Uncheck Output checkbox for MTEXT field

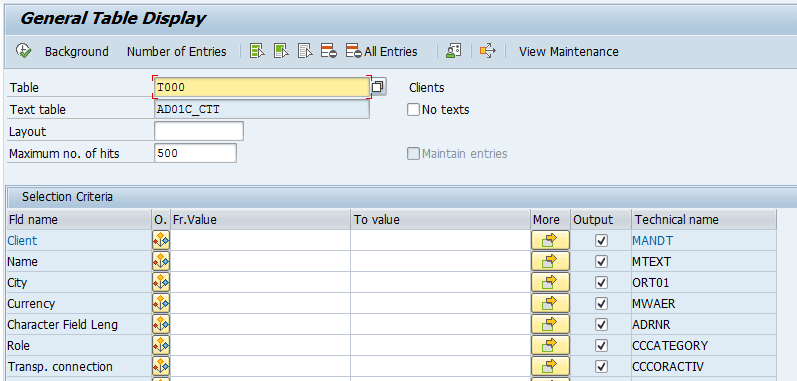[601, 262]
